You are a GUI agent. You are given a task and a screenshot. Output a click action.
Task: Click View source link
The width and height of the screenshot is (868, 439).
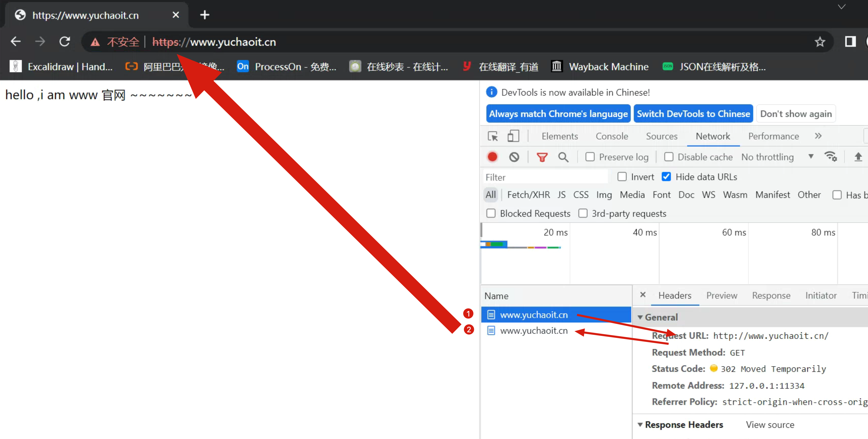[x=770, y=424]
